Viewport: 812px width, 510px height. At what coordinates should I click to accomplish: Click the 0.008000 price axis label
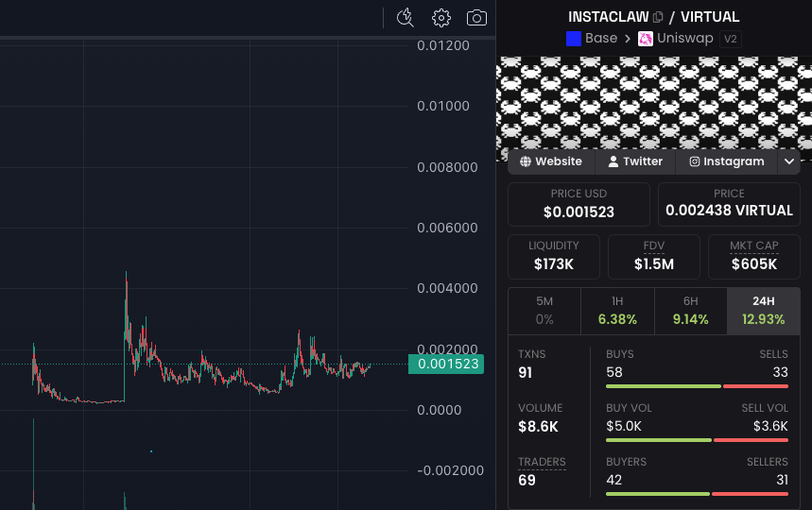tap(447, 167)
